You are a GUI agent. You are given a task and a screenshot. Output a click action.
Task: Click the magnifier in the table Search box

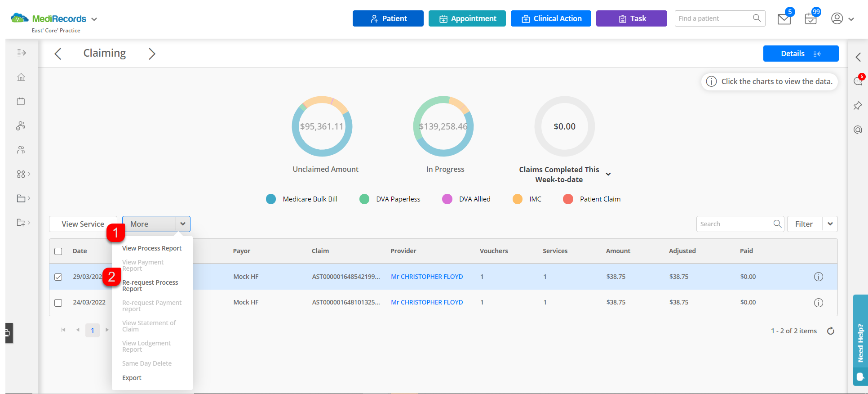pos(777,224)
